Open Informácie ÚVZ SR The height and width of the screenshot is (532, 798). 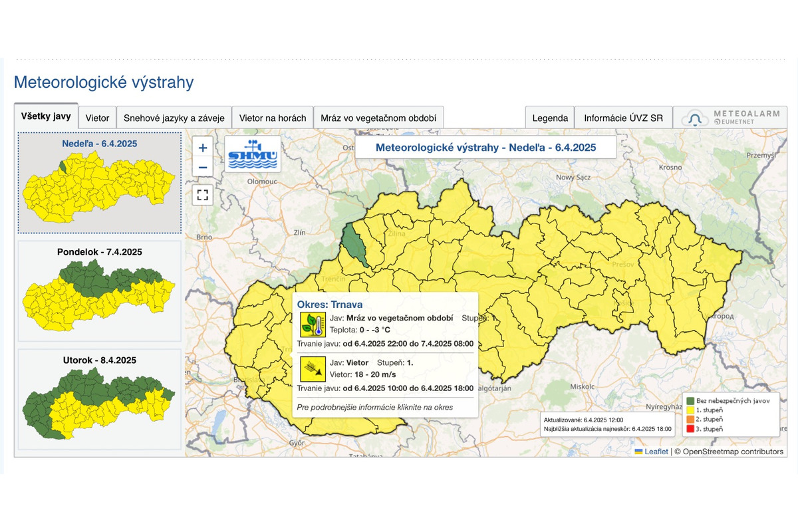623,118
